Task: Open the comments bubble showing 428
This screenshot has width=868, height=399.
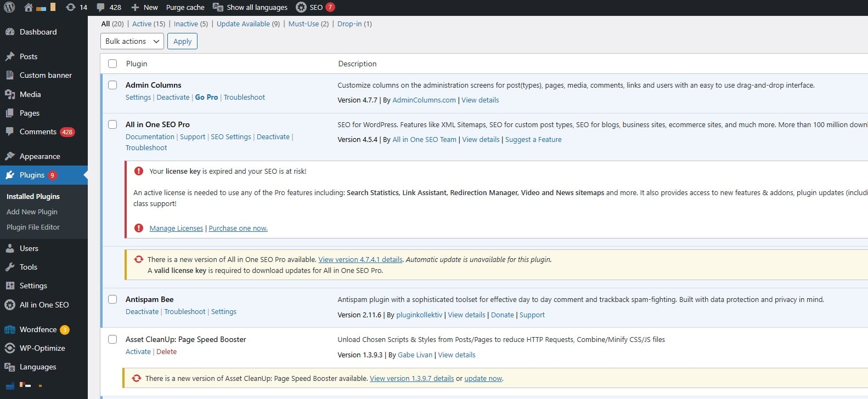Action: pyautogui.click(x=100, y=7)
